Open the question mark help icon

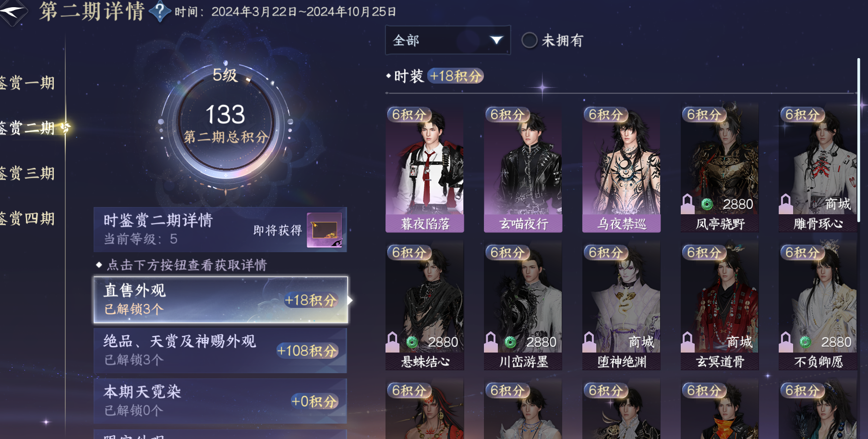tap(160, 12)
